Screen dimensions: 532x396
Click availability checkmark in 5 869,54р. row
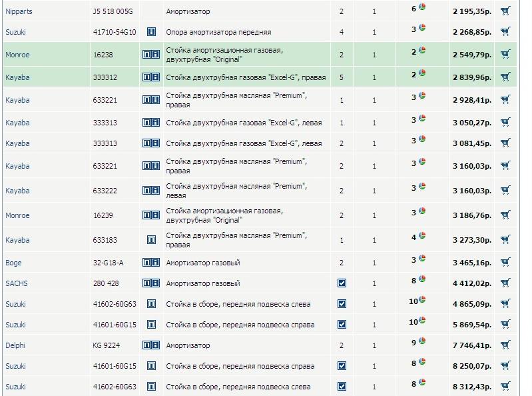(x=342, y=325)
